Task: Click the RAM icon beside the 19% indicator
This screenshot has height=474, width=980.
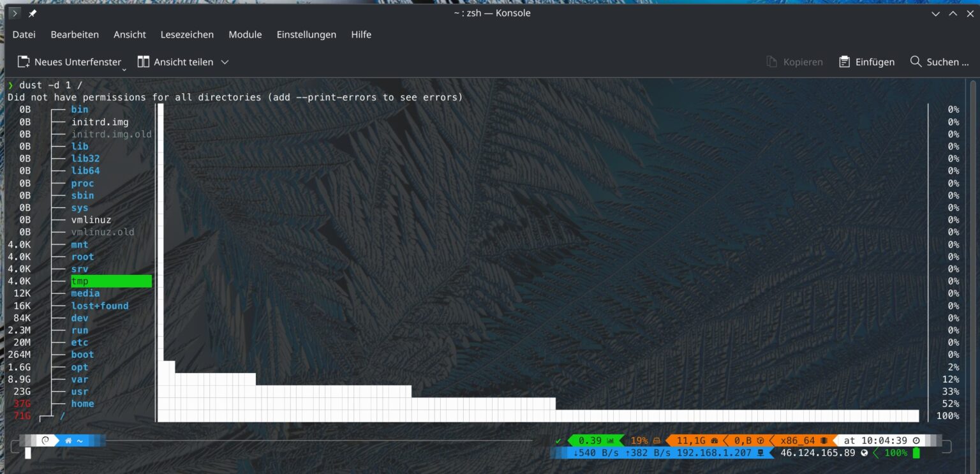Action: [x=658, y=440]
